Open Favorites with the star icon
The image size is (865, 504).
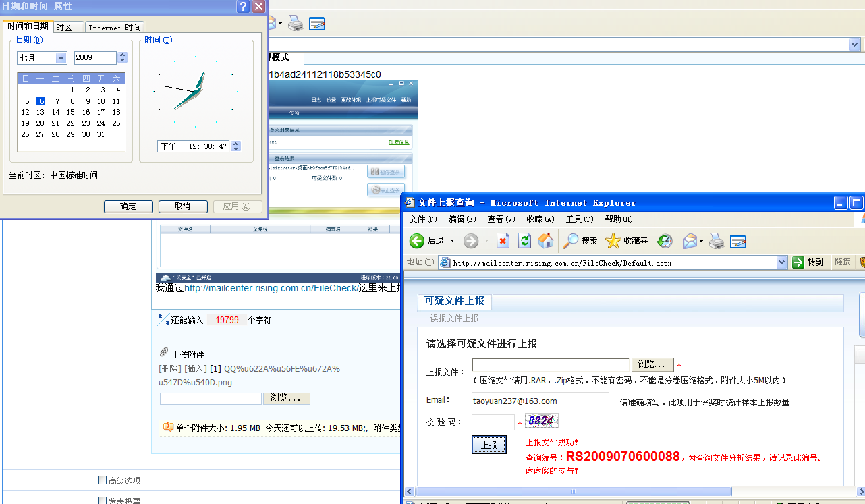[613, 241]
